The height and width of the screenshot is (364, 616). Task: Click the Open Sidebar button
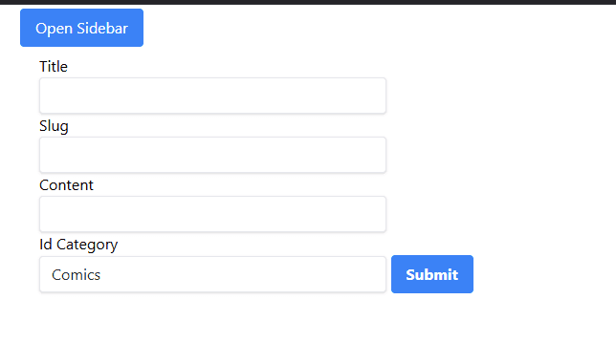[x=81, y=28]
